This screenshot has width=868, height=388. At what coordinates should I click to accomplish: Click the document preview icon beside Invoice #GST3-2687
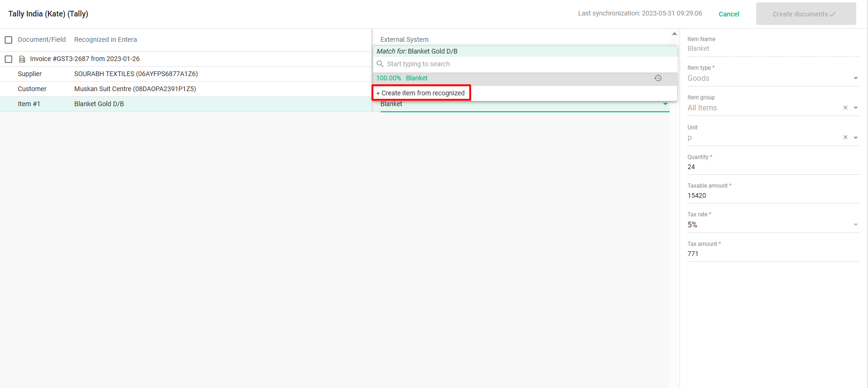coord(22,59)
